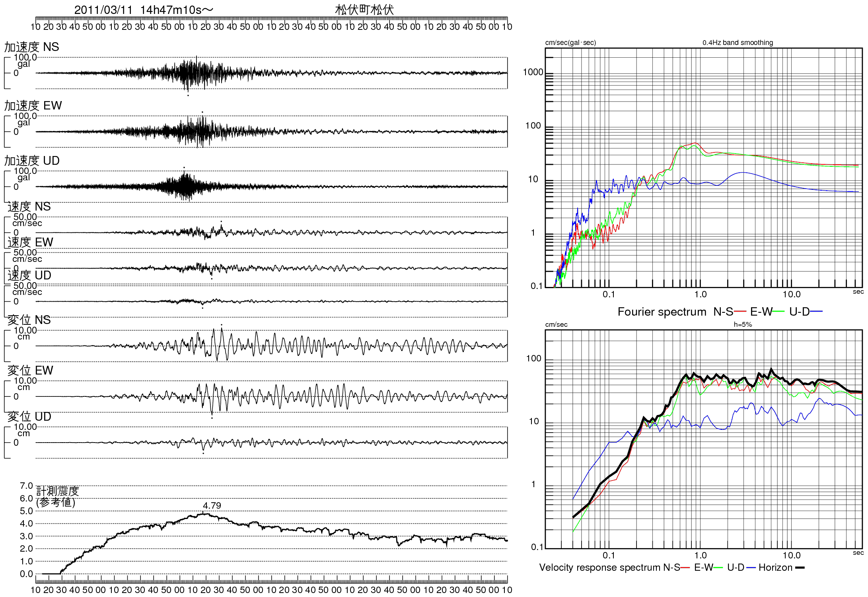
Task: Click the red N-S velocity response legend line
Action: 685,568
